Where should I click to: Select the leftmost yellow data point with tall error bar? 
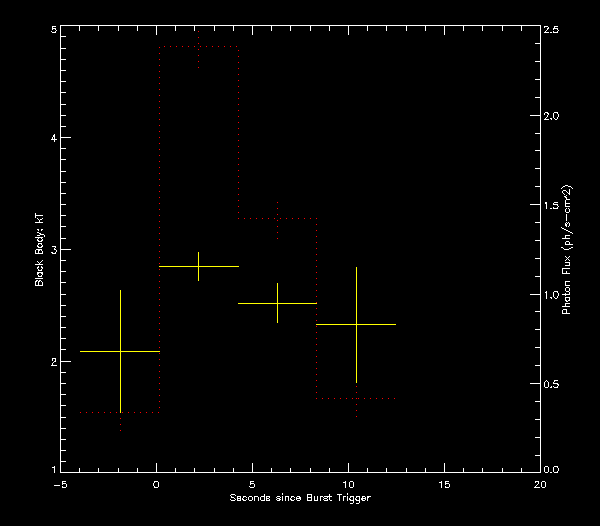(120, 351)
